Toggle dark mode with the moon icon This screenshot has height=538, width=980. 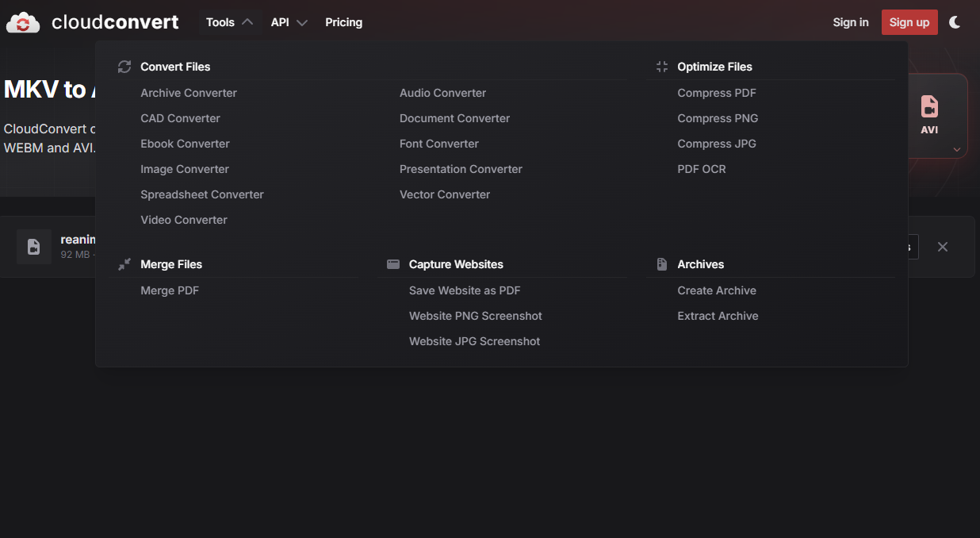(x=955, y=22)
